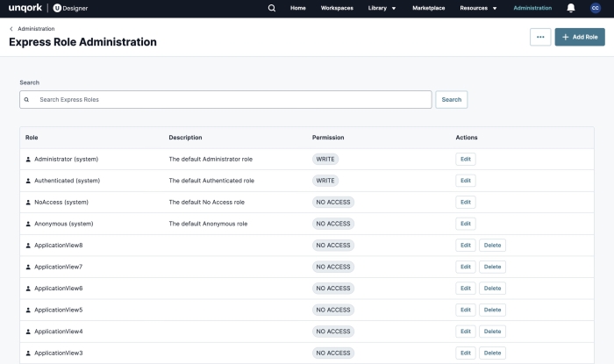Open the three-dots more options button
Image resolution: width=614 pixels, height=364 pixels.
click(540, 37)
